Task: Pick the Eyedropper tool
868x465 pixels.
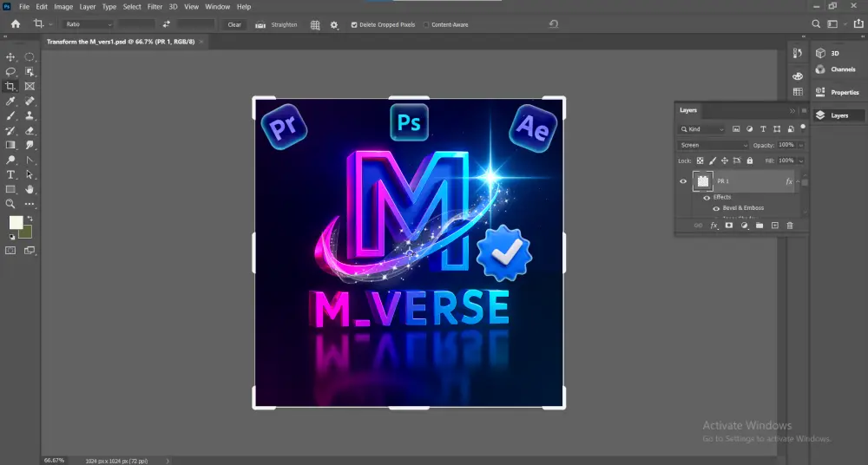Action: pos(11,102)
